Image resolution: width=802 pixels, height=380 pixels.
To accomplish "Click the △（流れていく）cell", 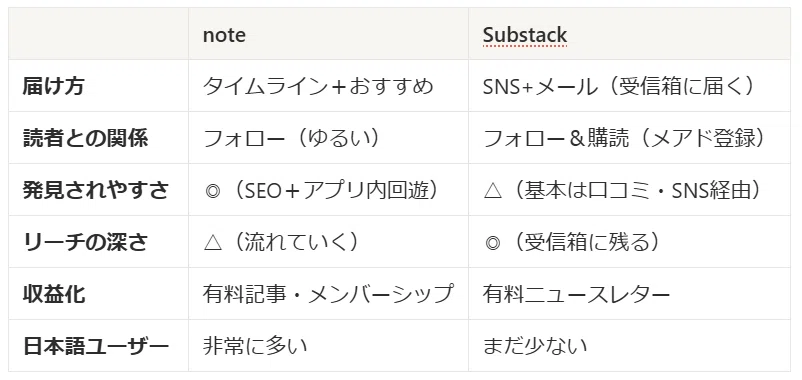I will (328, 242).
